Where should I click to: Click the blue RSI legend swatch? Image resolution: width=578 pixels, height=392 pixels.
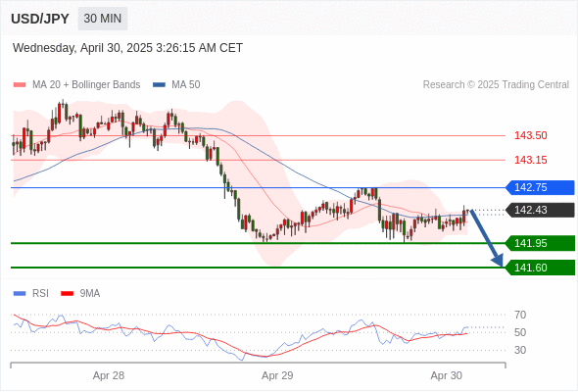pos(20,294)
